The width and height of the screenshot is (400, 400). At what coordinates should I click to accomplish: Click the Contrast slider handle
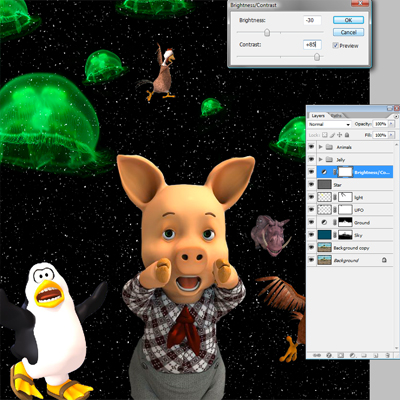317,57
